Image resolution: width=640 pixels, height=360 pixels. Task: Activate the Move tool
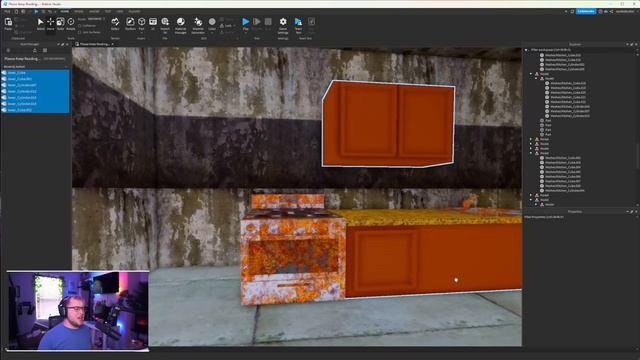pyautogui.click(x=51, y=24)
